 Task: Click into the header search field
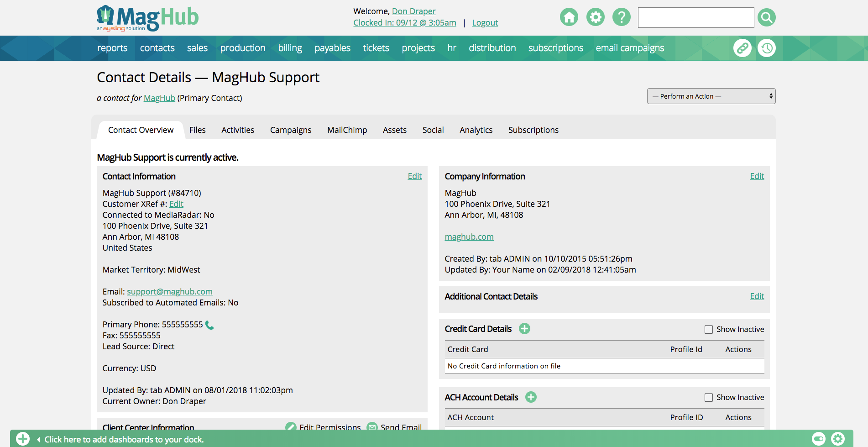pyautogui.click(x=696, y=17)
